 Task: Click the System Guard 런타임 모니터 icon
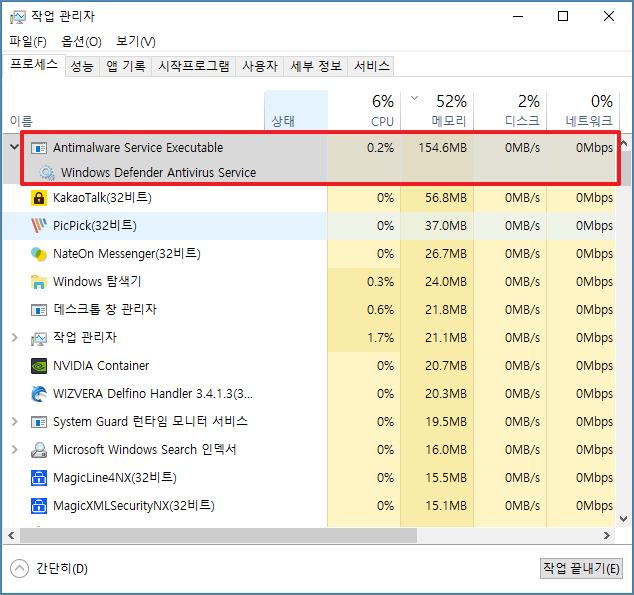coord(39,422)
